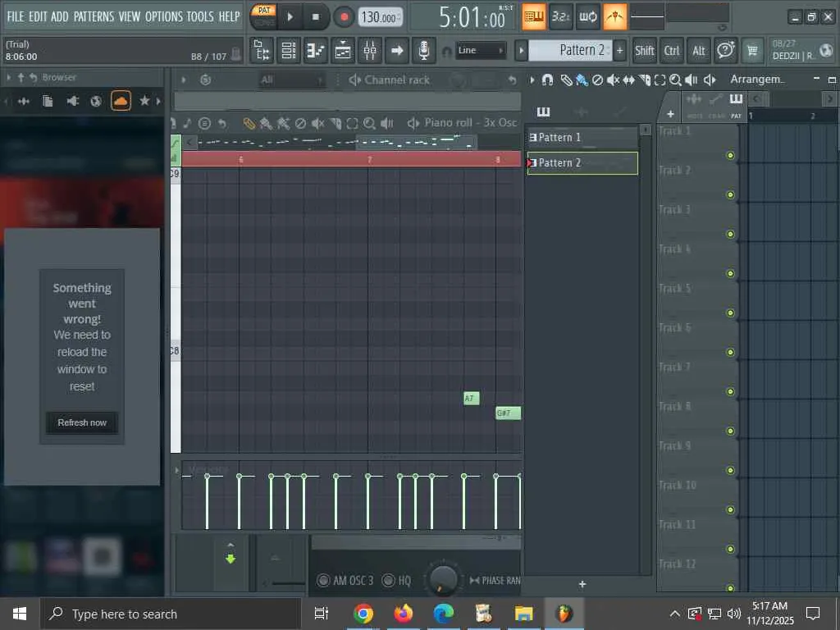Image resolution: width=840 pixels, height=630 pixels.
Task: Open the PATTERNS menu
Action: (94, 16)
